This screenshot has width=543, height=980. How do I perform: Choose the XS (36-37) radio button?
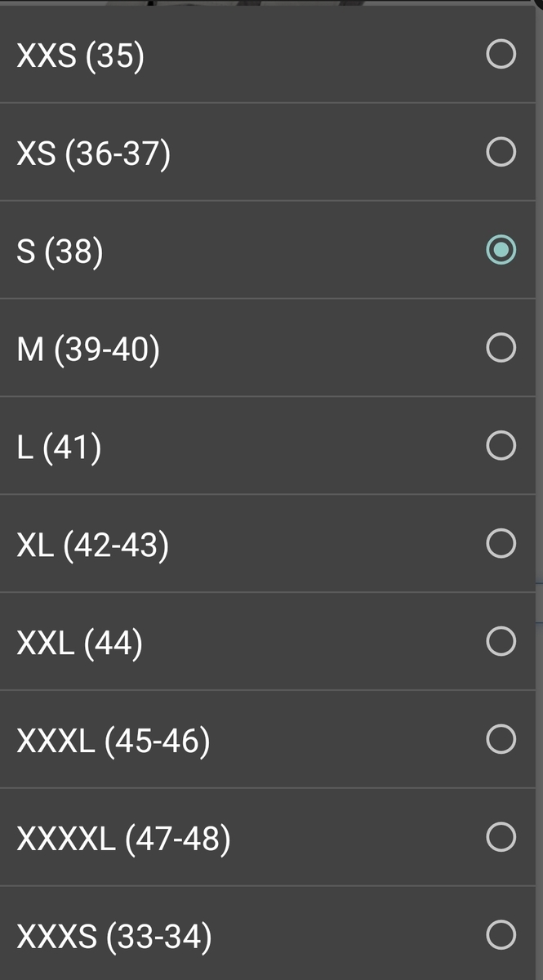pos(501,152)
